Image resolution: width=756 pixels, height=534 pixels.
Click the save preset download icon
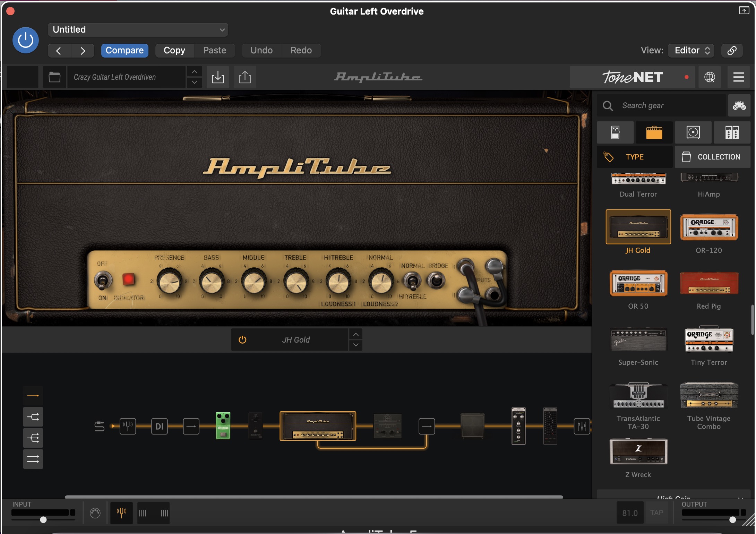tap(218, 77)
